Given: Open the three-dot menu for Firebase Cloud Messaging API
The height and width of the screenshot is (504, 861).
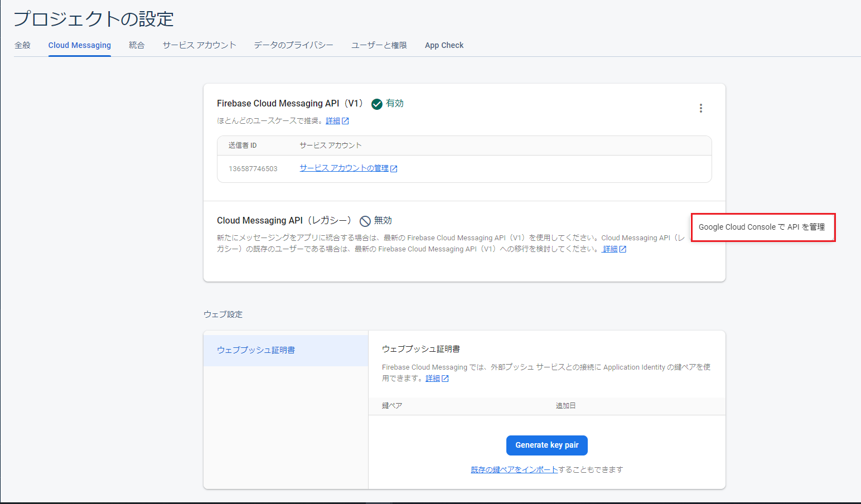Looking at the screenshot, I should click(701, 108).
